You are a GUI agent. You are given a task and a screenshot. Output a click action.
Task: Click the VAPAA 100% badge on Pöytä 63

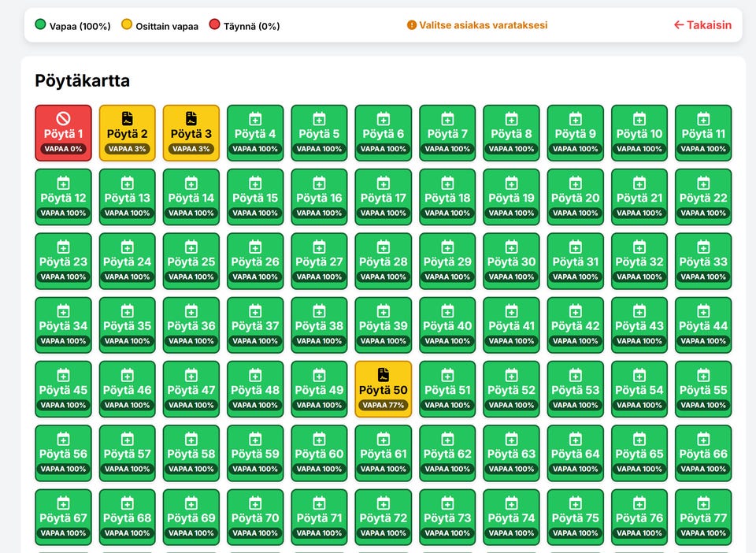(x=512, y=469)
